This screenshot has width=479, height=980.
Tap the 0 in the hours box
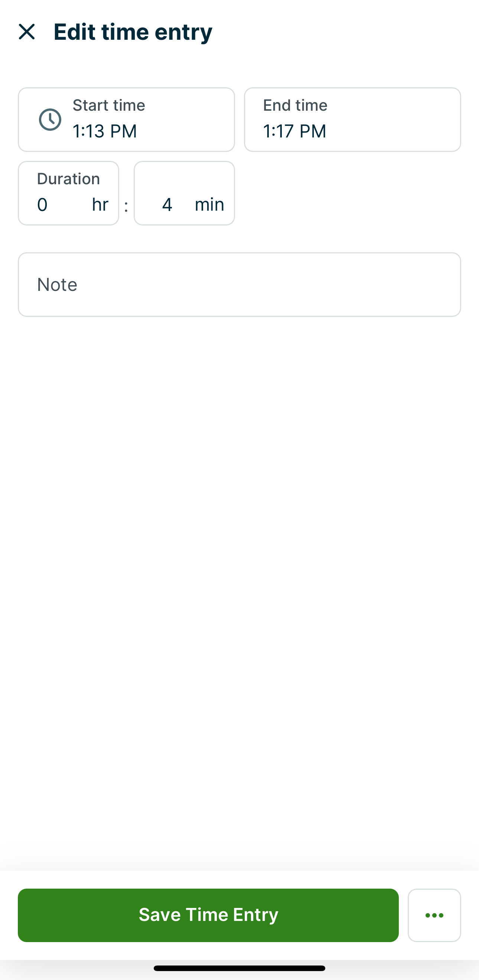pos(42,205)
